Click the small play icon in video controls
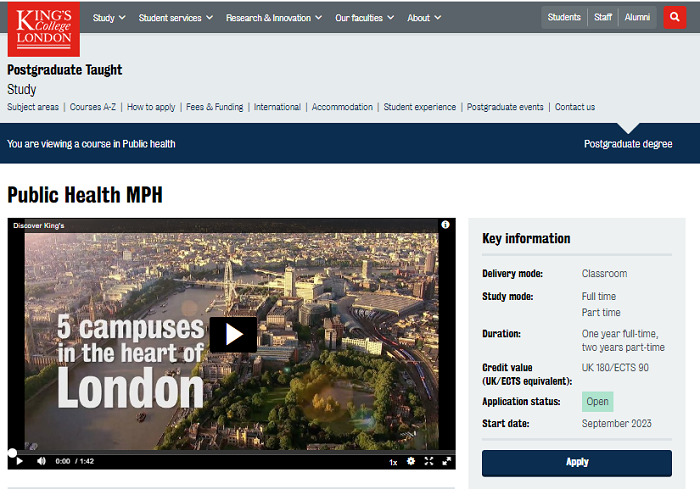Viewport: 700px width, 489px height. 19,461
